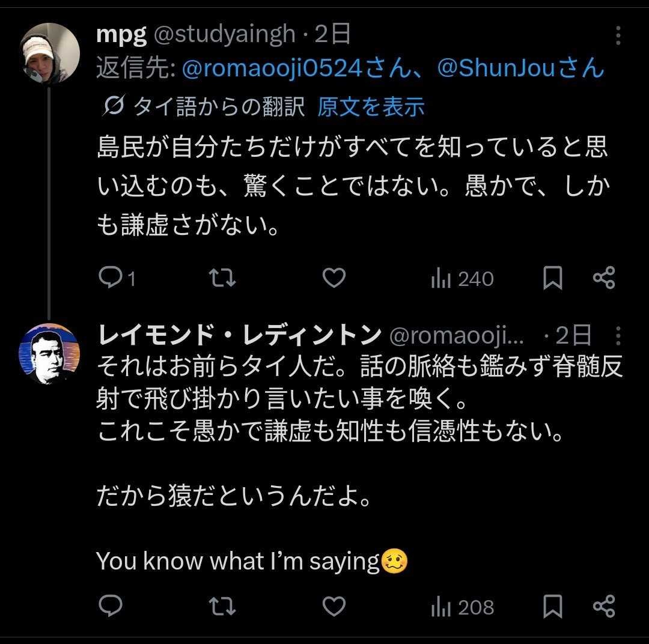
Task: Reply to レイモンド・レディントン's tweet
Action: [111, 607]
